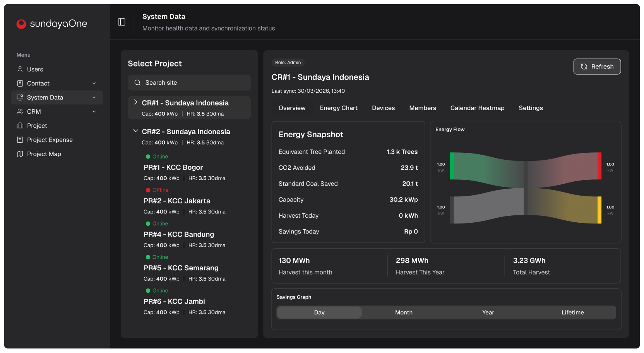Collapse CR#2 - Sundaya Indonesia project

click(135, 131)
